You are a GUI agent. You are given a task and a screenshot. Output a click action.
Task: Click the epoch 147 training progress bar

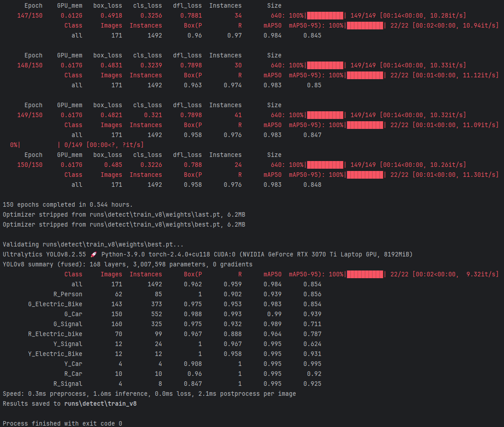point(325,15)
